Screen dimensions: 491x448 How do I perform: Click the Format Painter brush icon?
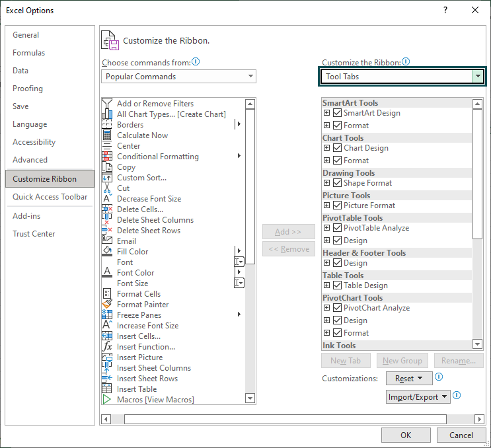(107, 305)
